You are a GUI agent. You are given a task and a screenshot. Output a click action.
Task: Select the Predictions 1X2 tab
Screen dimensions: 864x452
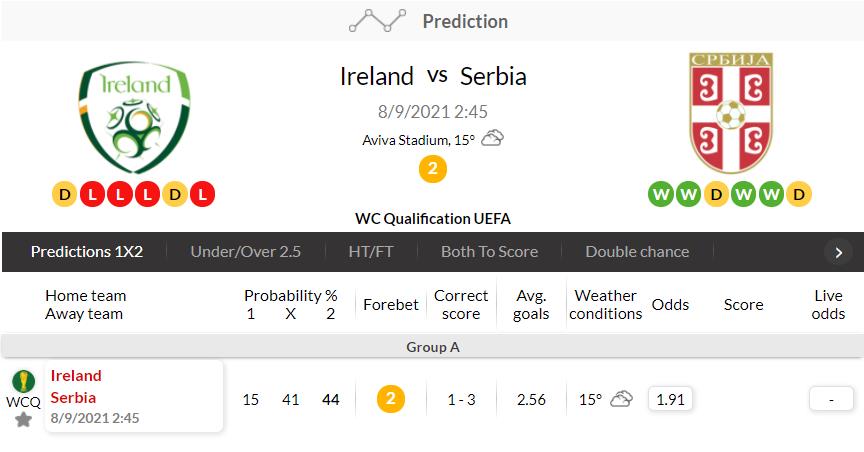pos(87,252)
